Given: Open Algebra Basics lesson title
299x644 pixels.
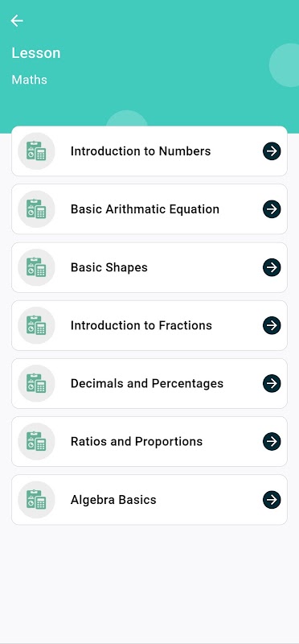Looking at the screenshot, I should coord(113,500).
